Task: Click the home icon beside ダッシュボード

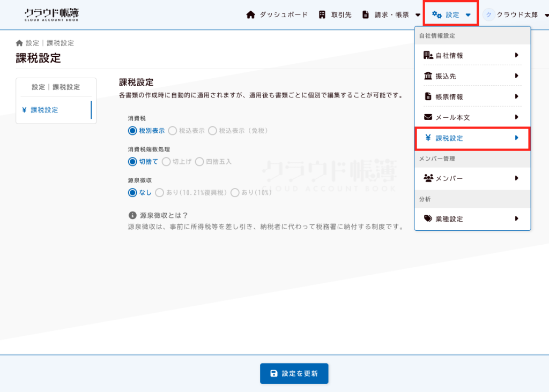Action: 250,14
